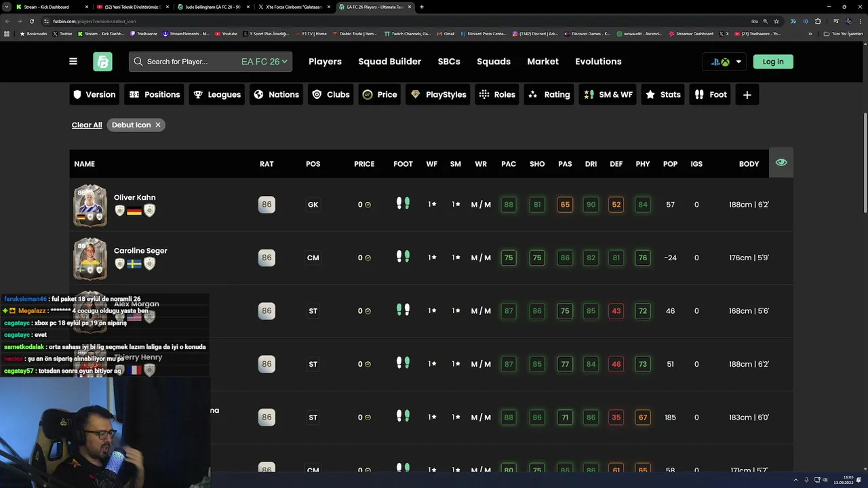Open the Leagues filter
Viewport: 868px width, 488px height.
217,95
